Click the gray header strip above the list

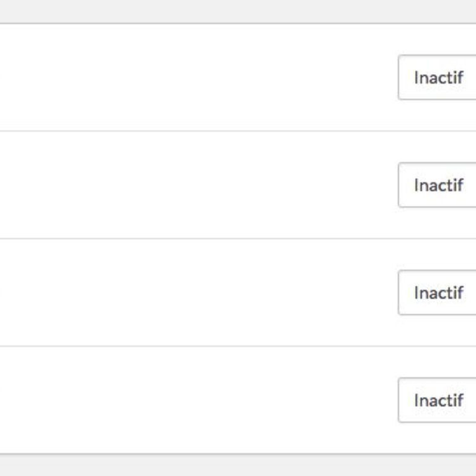[x=238, y=11]
